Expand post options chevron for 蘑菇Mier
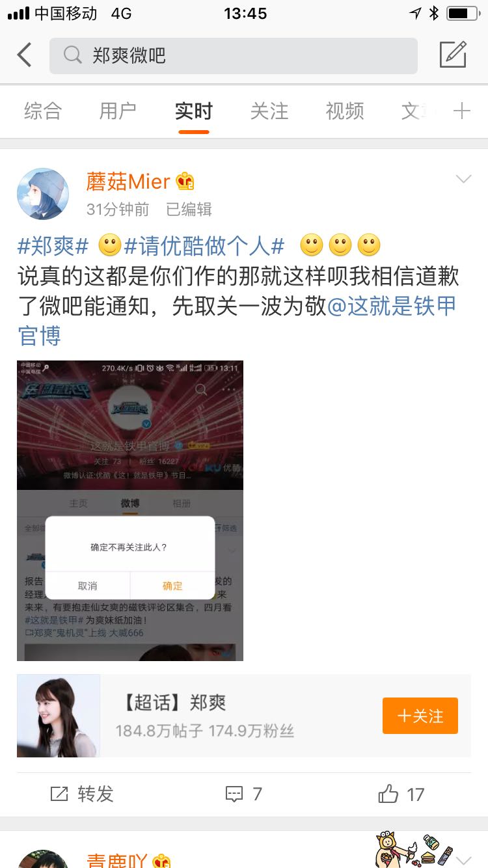Image resolution: width=488 pixels, height=868 pixels. point(463,179)
